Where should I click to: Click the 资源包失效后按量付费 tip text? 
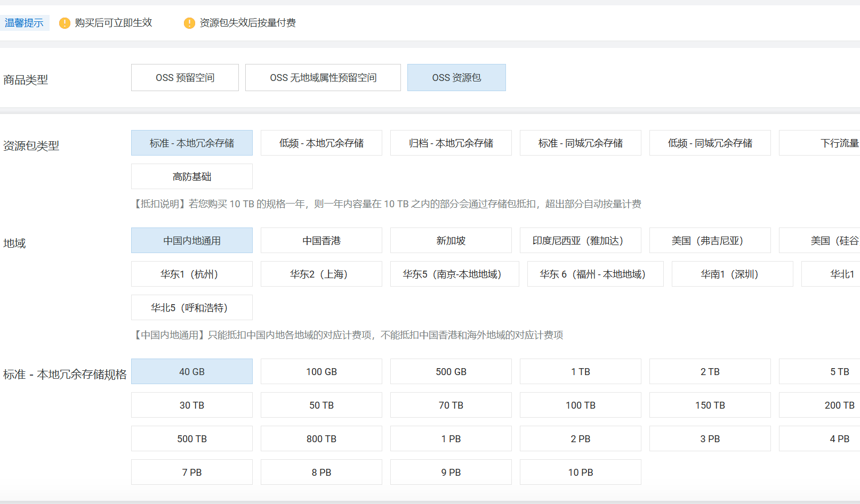coord(248,23)
